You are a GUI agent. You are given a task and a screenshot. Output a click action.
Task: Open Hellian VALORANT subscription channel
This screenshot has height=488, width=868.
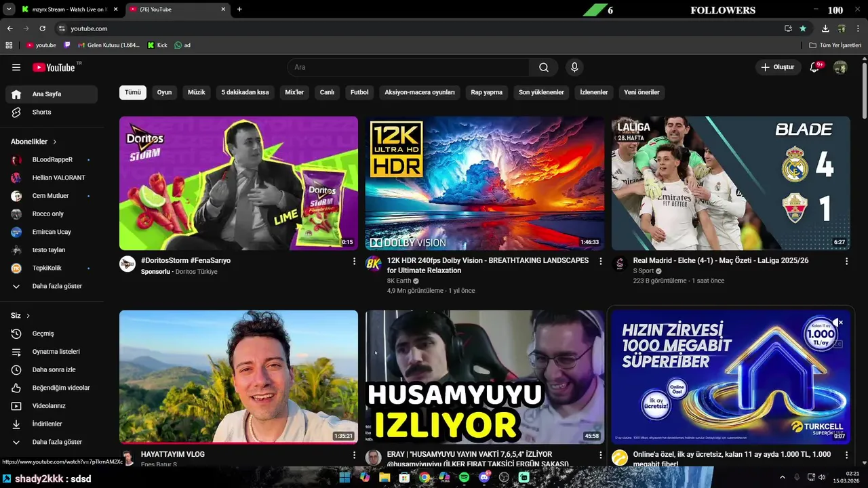52,178
